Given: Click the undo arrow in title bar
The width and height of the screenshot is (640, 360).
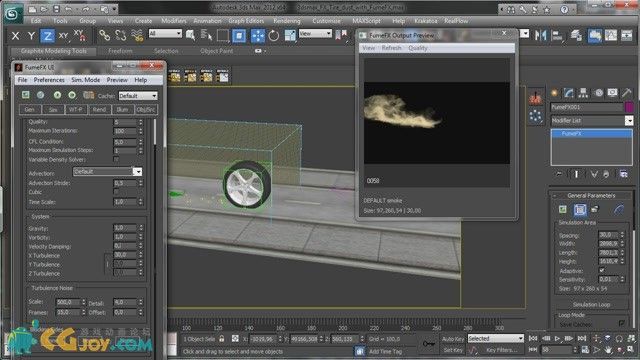Looking at the screenshot, I should (69, 9).
